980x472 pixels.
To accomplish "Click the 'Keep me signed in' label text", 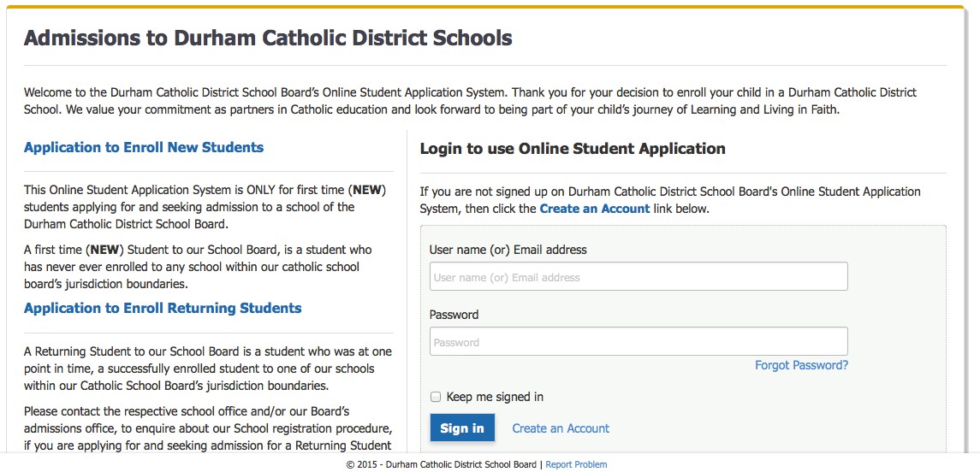I will 495,397.
